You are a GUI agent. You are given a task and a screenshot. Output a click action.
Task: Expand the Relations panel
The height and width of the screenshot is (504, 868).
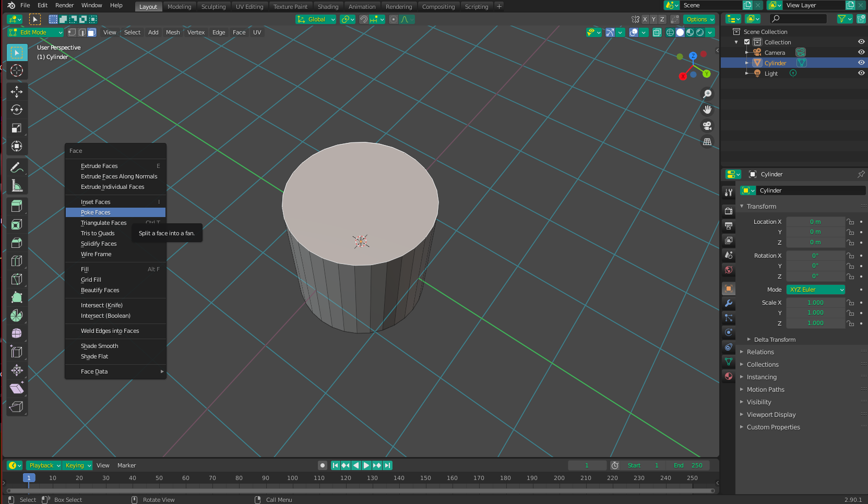(x=760, y=352)
